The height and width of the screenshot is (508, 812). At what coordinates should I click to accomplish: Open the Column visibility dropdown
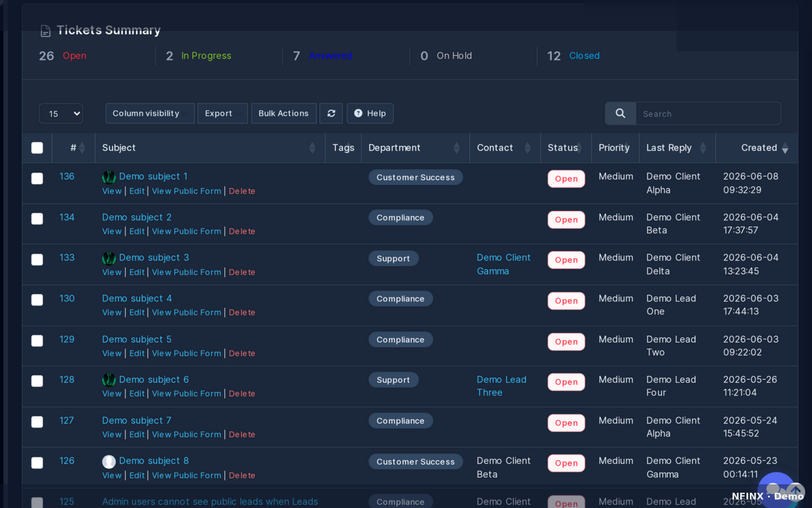tap(150, 113)
